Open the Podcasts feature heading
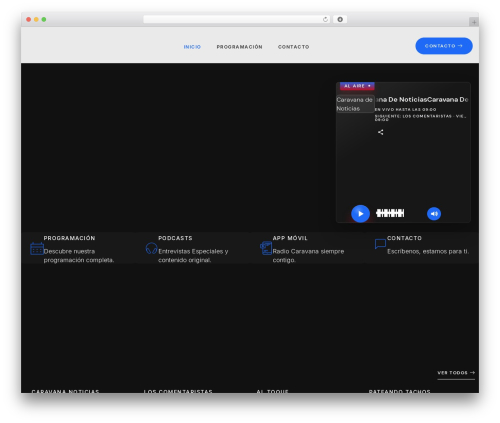This screenshot has height=423, width=500. (x=175, y=238)
